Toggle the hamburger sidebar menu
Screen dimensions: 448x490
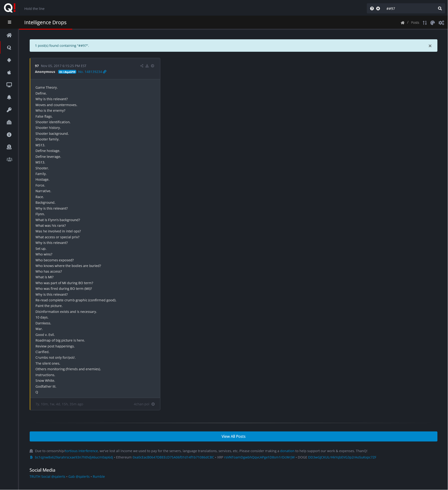tap(9, 22)
